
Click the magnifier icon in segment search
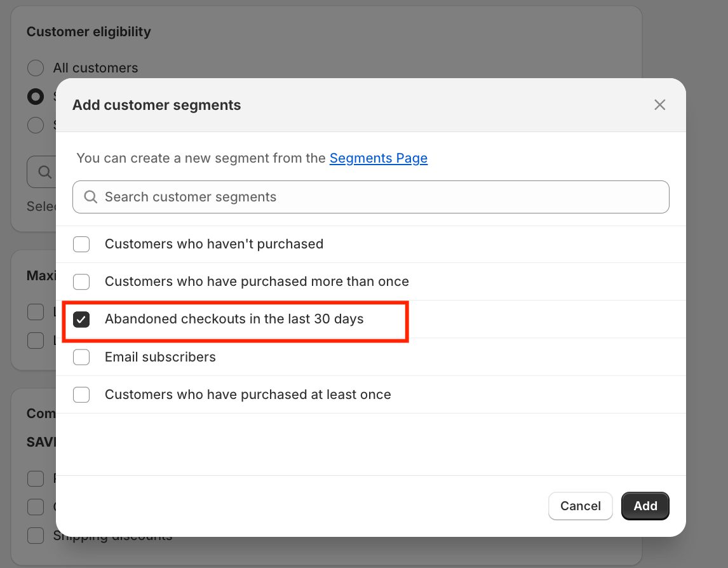point(91,197)
